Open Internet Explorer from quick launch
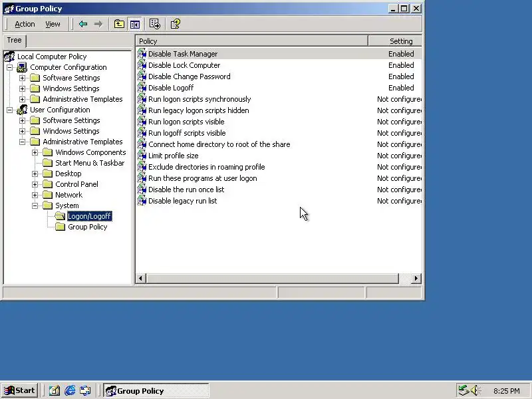Viewport: 532px width, 399px height. coord(70,390)
